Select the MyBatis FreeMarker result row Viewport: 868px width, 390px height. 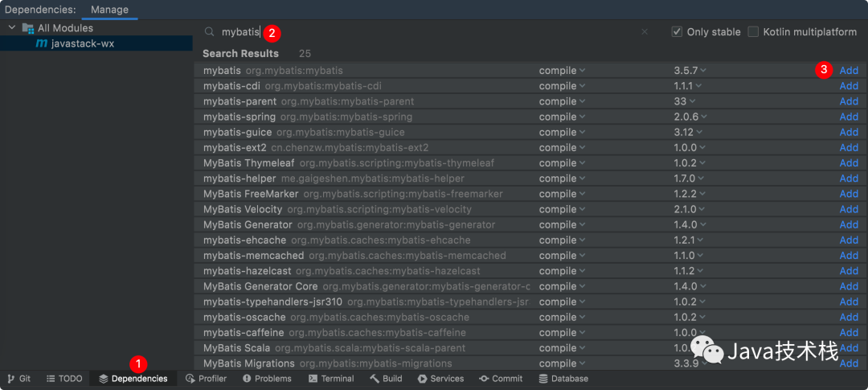tap(529, 194)
